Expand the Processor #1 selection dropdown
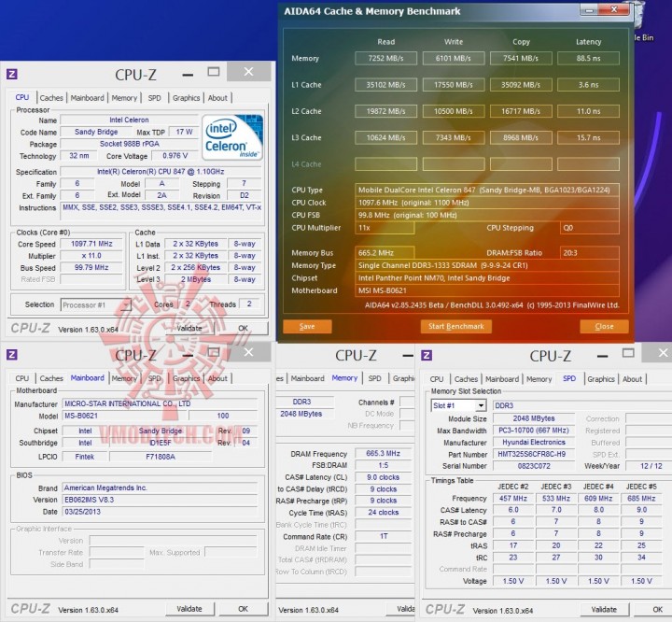Viewport: 672px width, 622px height. (x=126, y=305)
